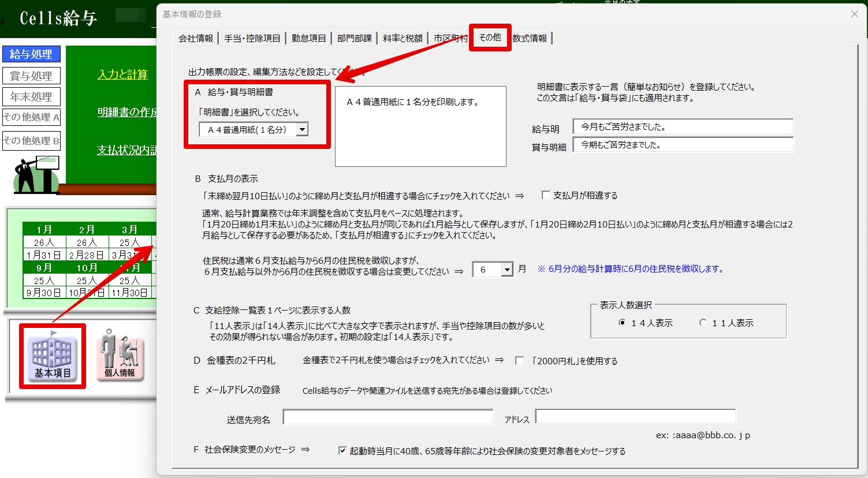Open the 個人情報 people icon
Screen dimensions: 868x478
click(120, 355)
